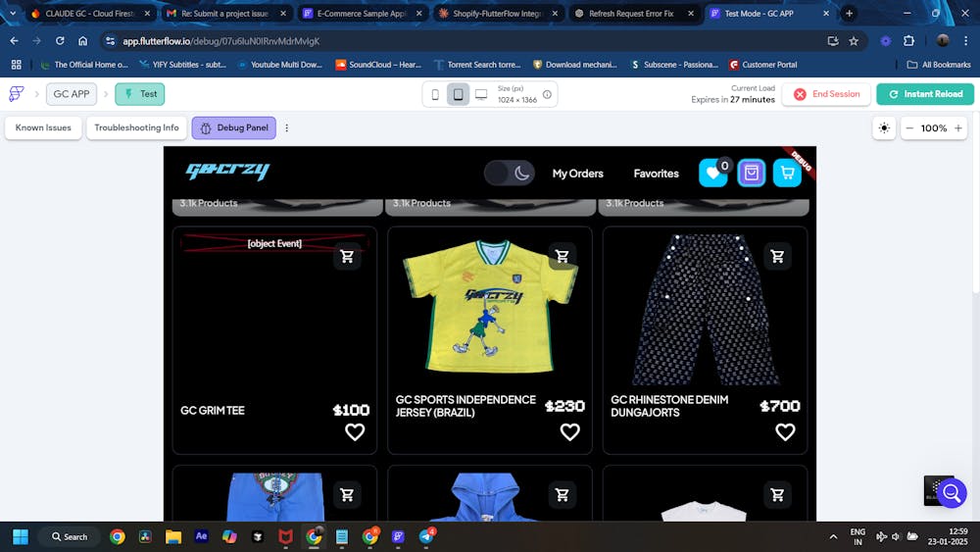This screenshot has height=552, width=980.
Task: Open the Chrome three-dot menu
Action: point(965,40)
